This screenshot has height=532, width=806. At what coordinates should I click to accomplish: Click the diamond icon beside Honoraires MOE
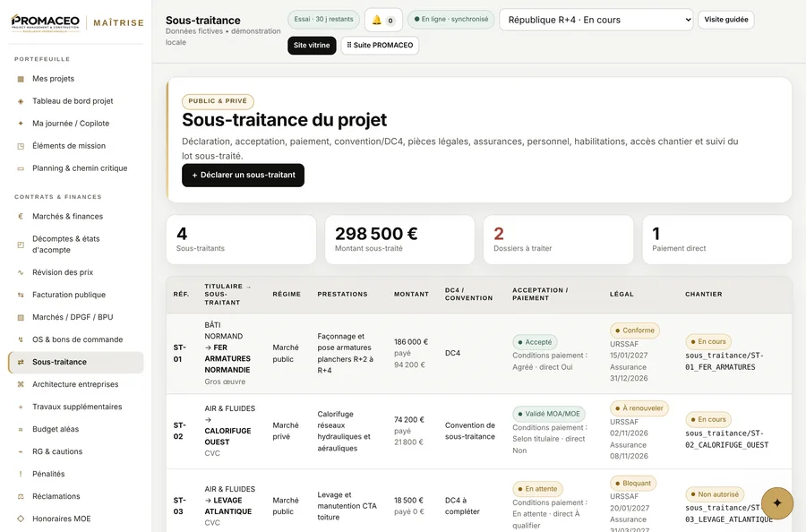tap(21, 519)
